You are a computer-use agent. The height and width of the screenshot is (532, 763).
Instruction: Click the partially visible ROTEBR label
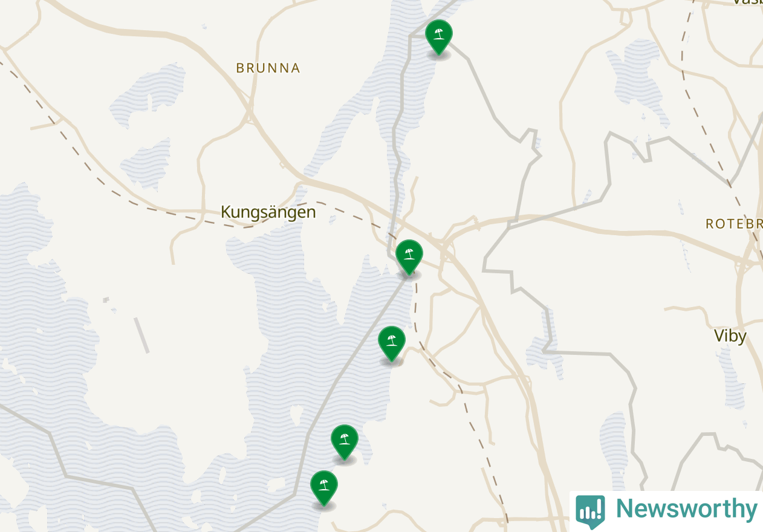[x=734, y=224]
